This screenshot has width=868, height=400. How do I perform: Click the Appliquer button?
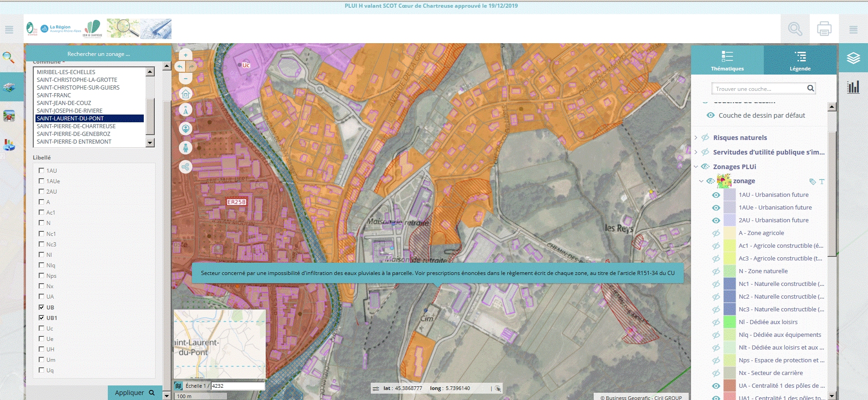(x=135, y=393)
